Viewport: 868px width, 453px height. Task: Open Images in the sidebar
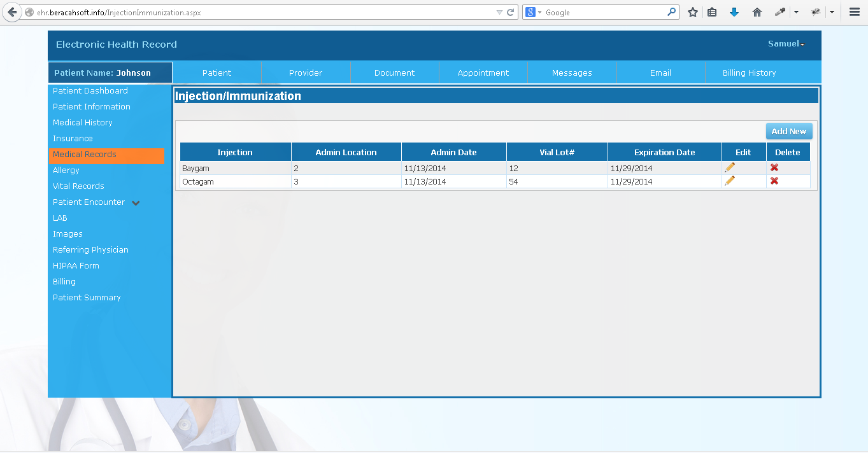[68, 234]
